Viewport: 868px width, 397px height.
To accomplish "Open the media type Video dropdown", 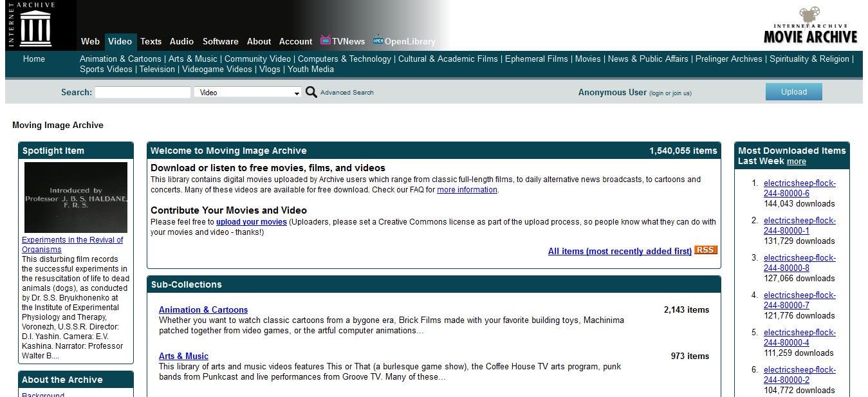I will 248,92.
